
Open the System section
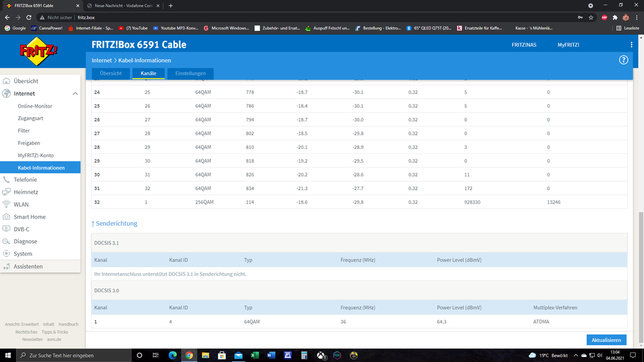tap(23, 254)
